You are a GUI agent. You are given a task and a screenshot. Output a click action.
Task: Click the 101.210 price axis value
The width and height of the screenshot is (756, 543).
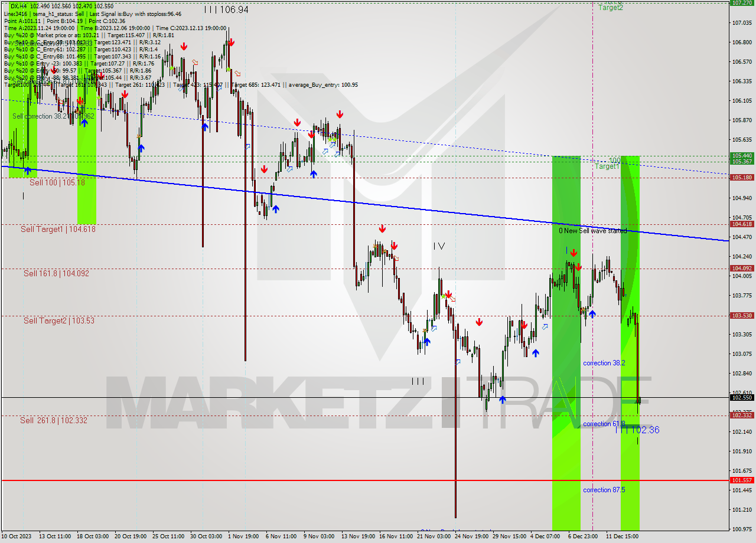point(742,510)
